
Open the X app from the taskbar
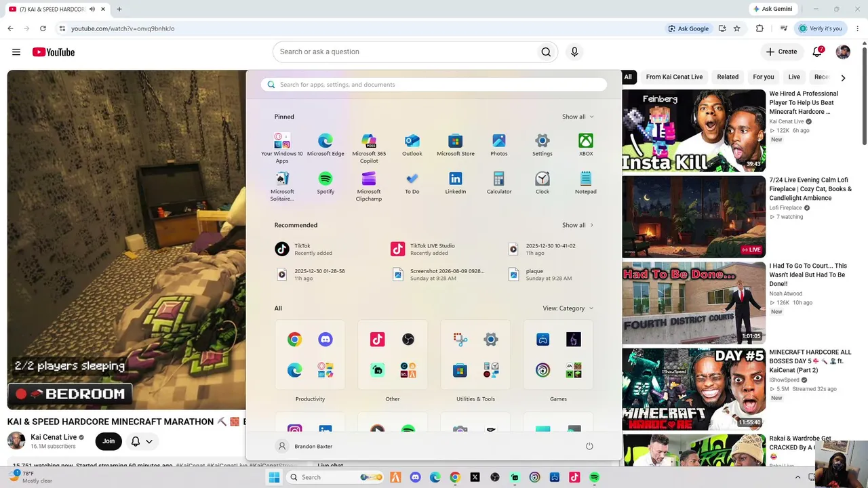pos(475,477)
